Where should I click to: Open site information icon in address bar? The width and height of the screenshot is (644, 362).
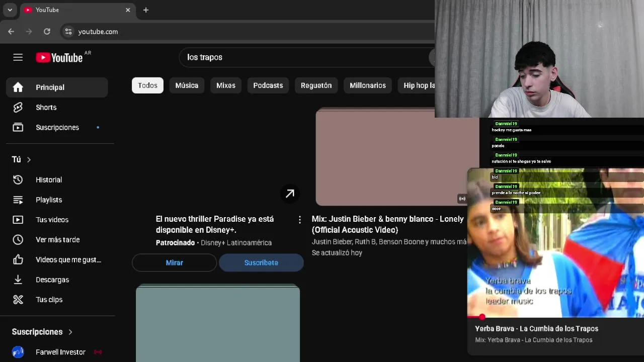pyautogui.click(x=68, y=31)
